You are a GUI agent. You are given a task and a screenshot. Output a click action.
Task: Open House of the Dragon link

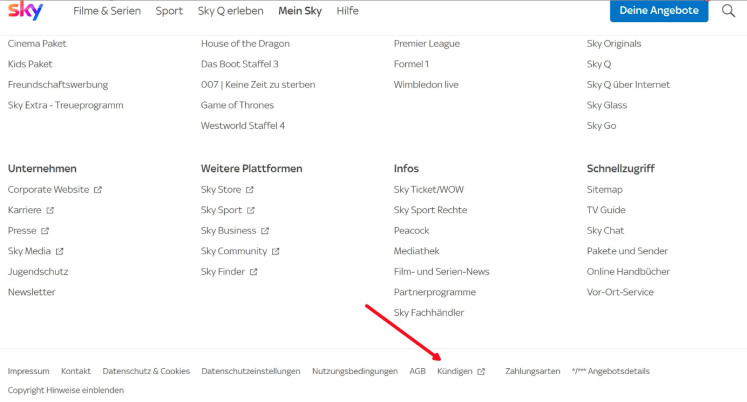245,43
